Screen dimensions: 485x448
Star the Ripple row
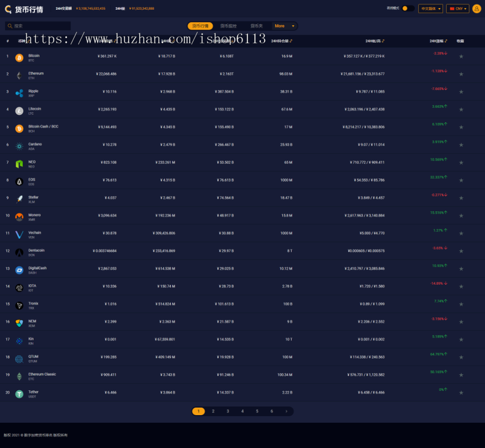pos(461,92)
